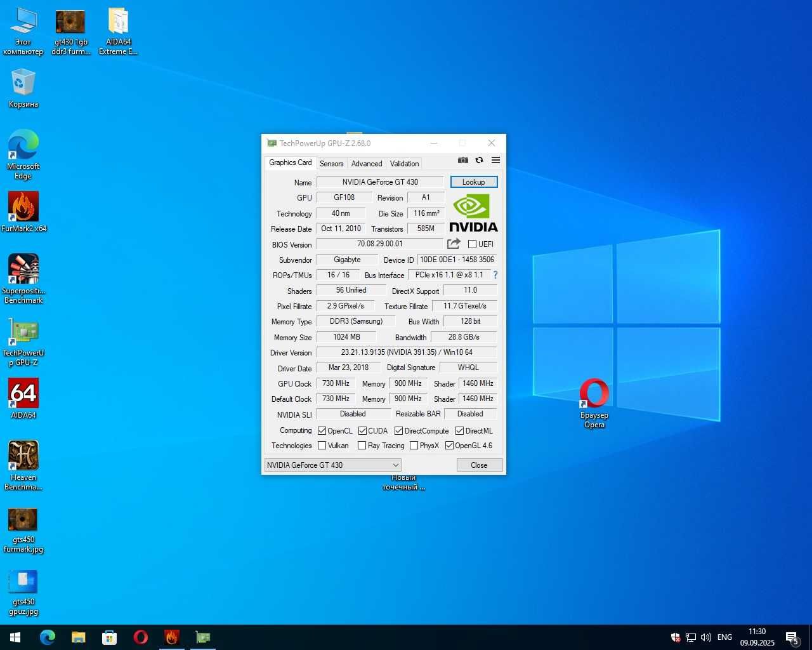Viewport: 812px width, 650px height.
Task: Click the BIOS Version field 70.08.29.00.01
Action: pyautogui.click(x=380, y=244)
